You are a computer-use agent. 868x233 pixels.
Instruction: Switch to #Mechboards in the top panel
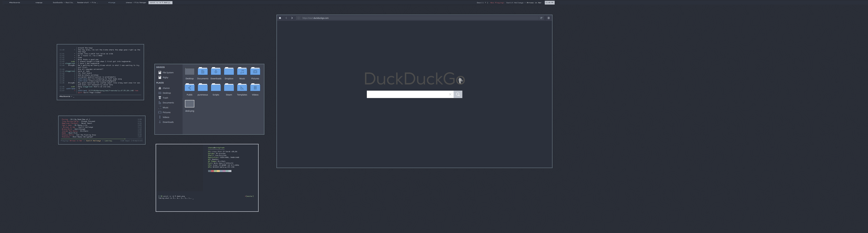(14, 3)
